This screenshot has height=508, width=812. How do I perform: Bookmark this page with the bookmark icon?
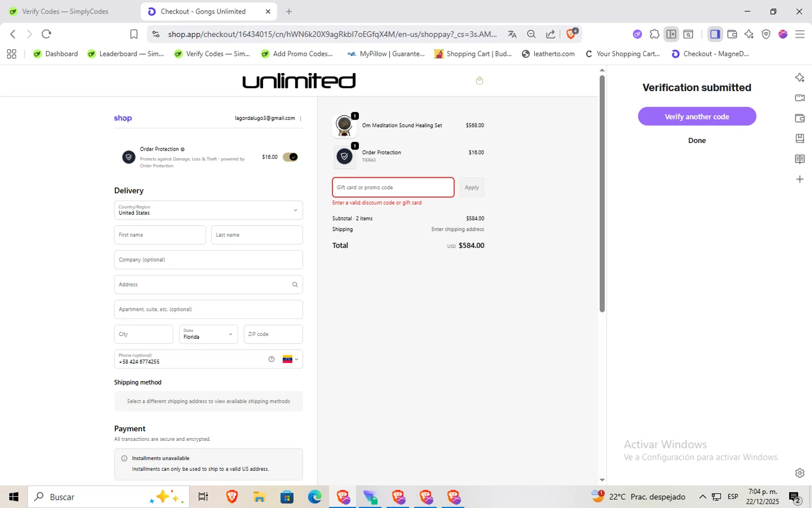[134, 34]
